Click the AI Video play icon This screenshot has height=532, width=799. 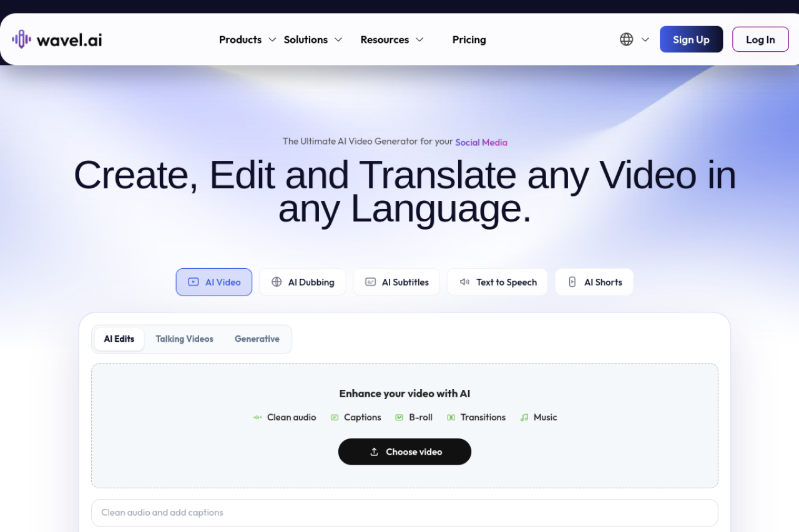point(194,282)
